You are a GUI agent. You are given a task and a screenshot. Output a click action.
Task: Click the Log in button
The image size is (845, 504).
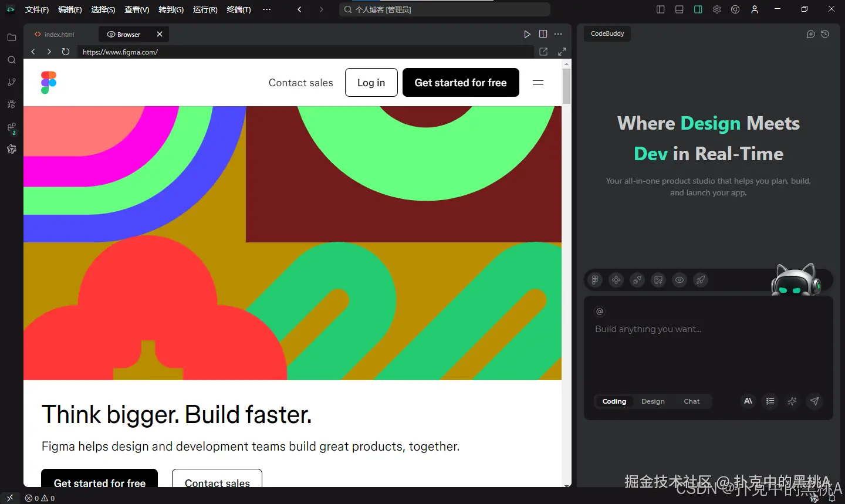(x=371, y=83)
